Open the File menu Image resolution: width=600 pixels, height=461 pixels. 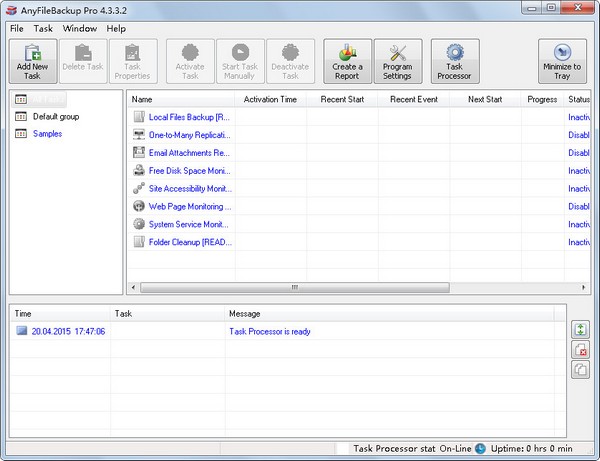point(17,29)
